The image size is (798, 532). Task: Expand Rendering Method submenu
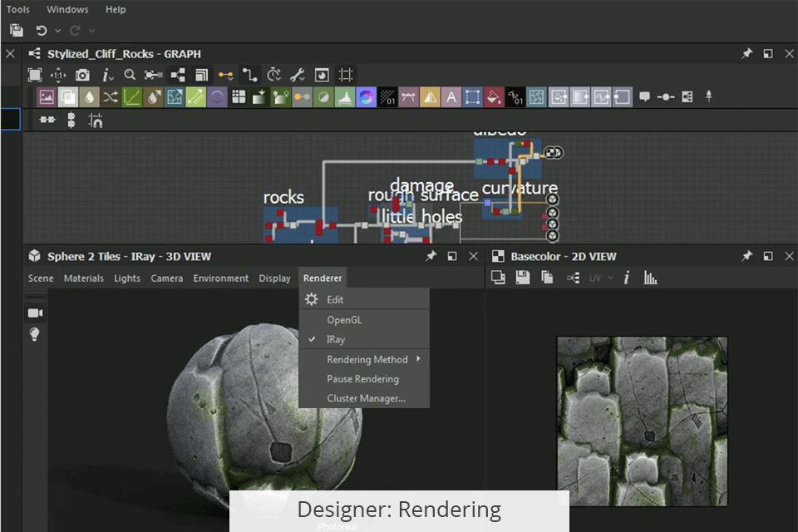click(x=364, y=359)
